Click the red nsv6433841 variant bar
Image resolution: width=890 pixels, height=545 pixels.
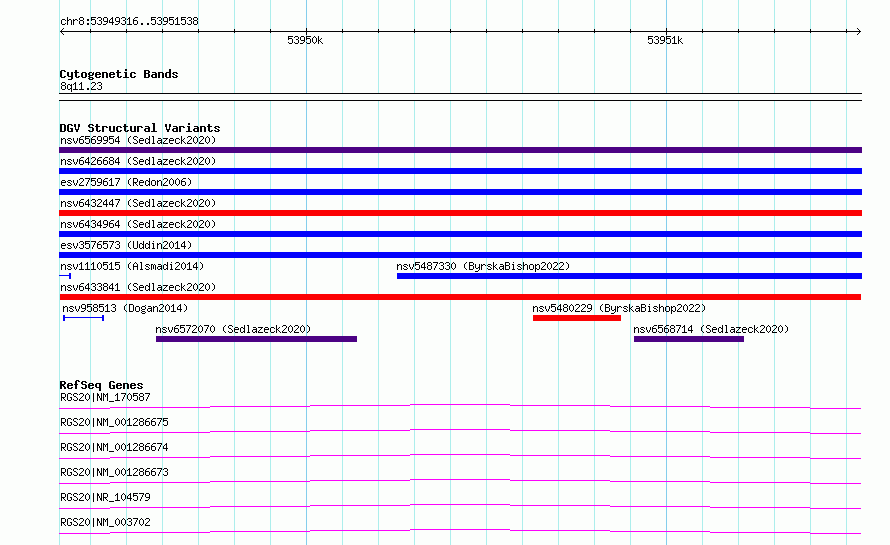[x=460, y=297]
